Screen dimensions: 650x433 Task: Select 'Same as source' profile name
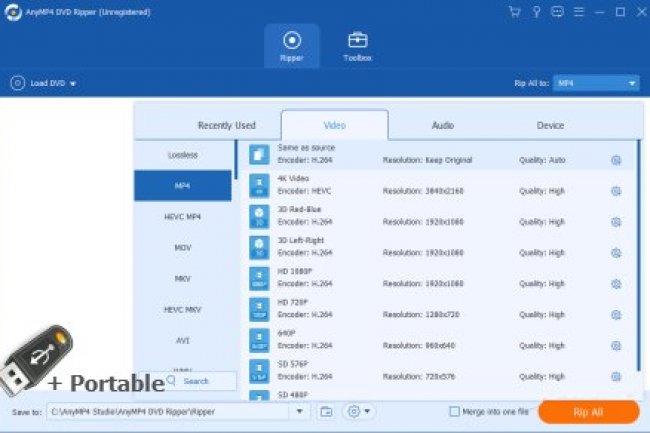(x=306, y=148)
